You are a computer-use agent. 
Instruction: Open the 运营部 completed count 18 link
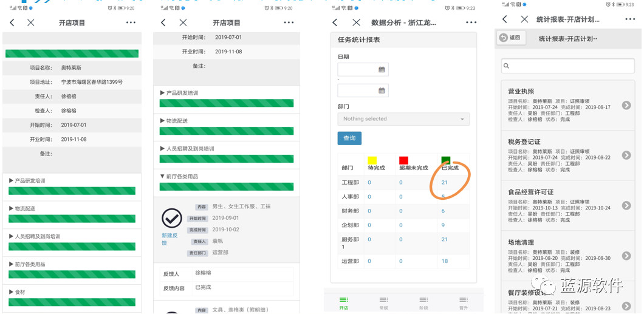tap(445, 261)
